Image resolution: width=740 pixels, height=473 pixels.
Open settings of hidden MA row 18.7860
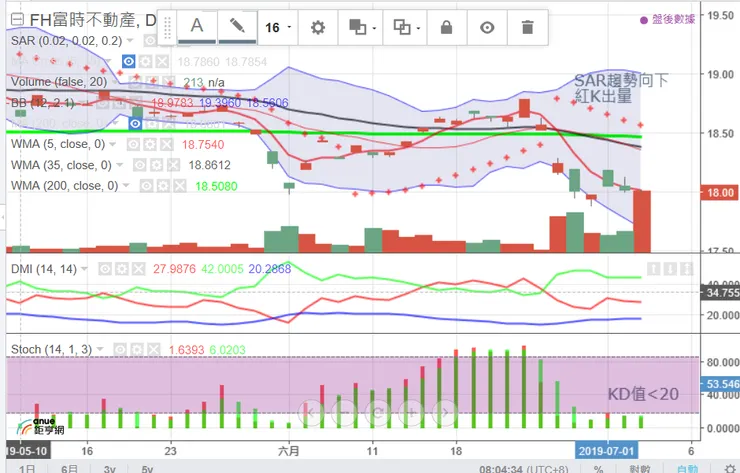146,61
